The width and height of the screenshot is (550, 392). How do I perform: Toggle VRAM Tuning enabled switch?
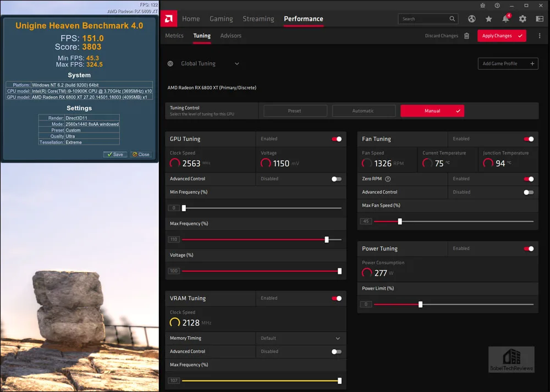pos(337,299)
